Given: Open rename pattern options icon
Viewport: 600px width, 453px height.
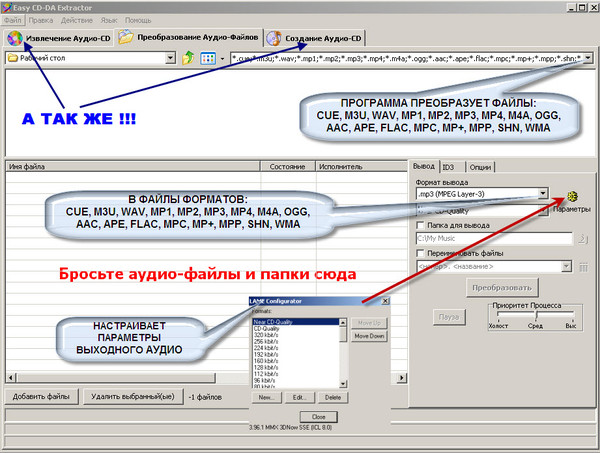Looking at the screenshot, I should coord(583,267).
